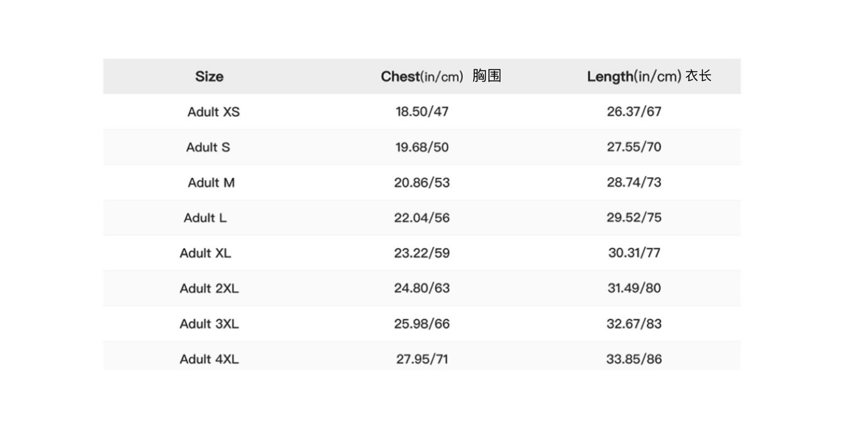Click the Adult XL size label
Viewport: 868px width, 440px height.
(x=206, y=253)
